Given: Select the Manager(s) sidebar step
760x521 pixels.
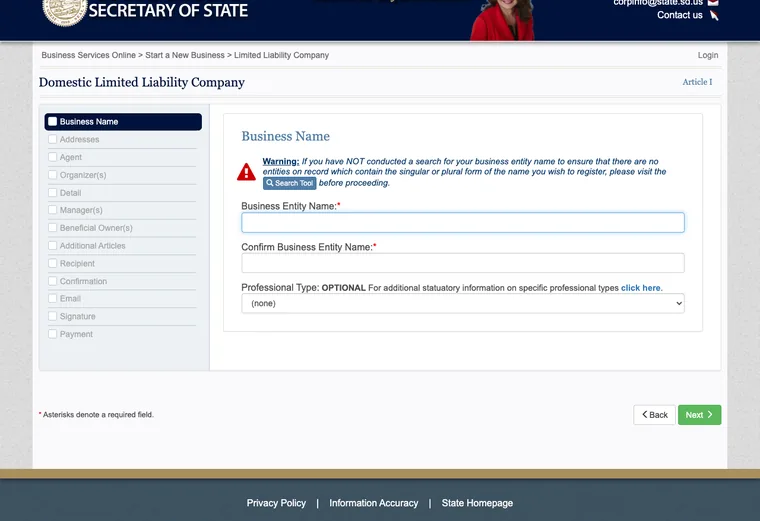Looking at the screenshot, I should pos(123,210).
